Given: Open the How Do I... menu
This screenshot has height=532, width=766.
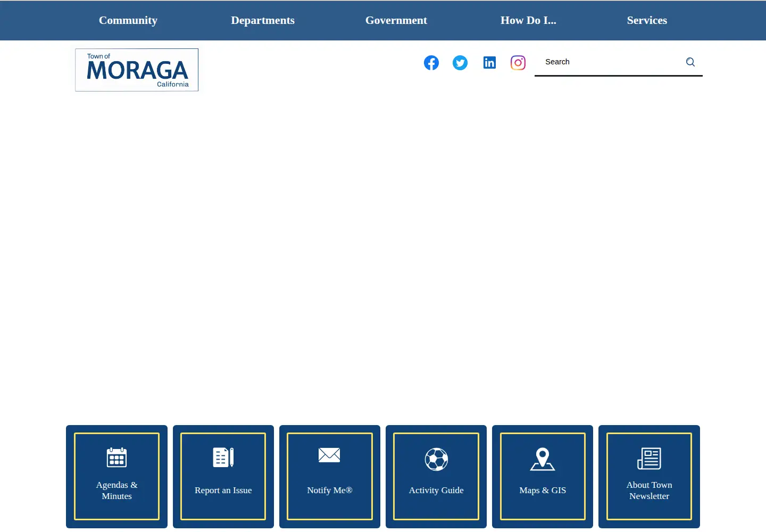Looking at the screenshot, I should click(x=528, y=20).
